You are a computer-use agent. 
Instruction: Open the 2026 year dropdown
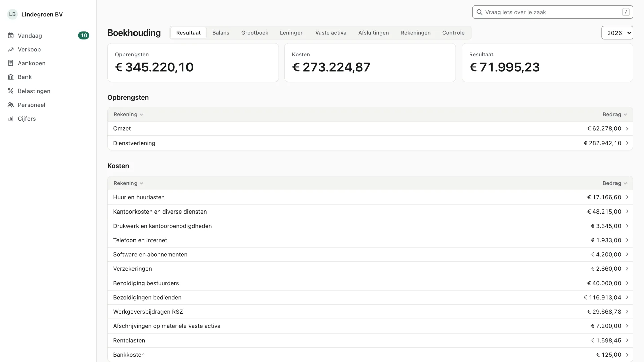point(617,33)
